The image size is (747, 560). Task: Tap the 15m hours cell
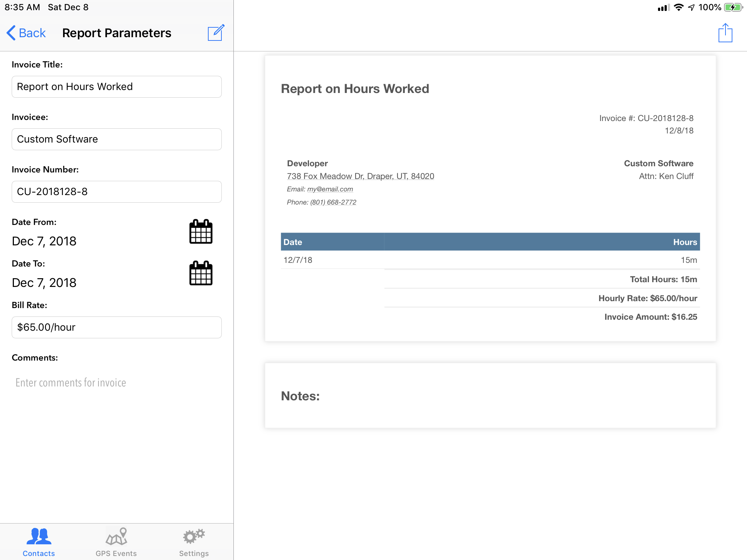pyautogui.click(x=689, y=260)
